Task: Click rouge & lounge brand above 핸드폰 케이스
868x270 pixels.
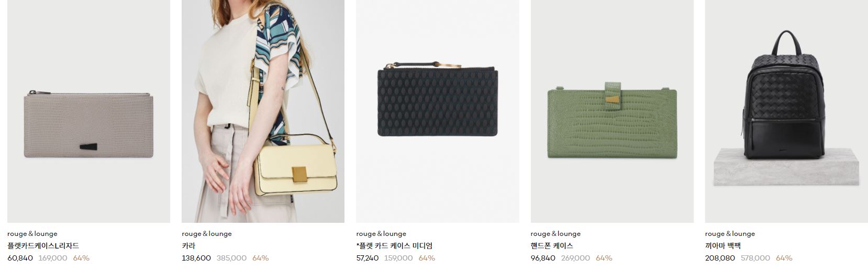Action: [x=555, y=234]
